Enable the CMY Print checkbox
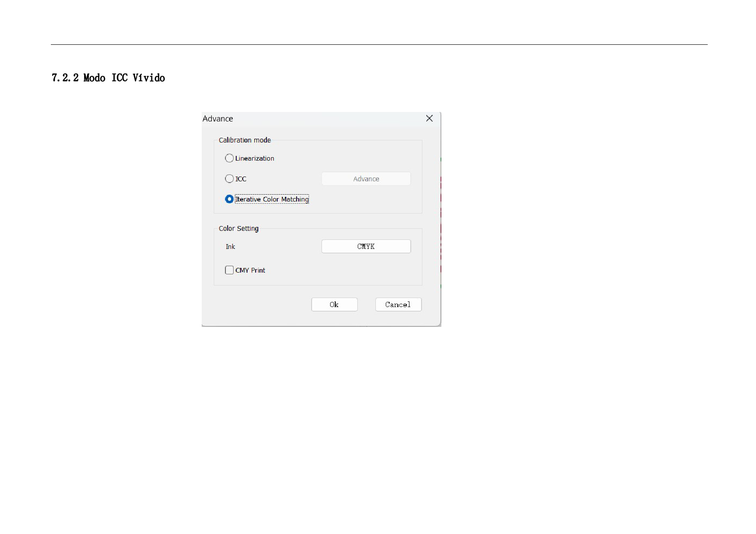Screen dimensions: 756x534 click(x=229, y=270)
